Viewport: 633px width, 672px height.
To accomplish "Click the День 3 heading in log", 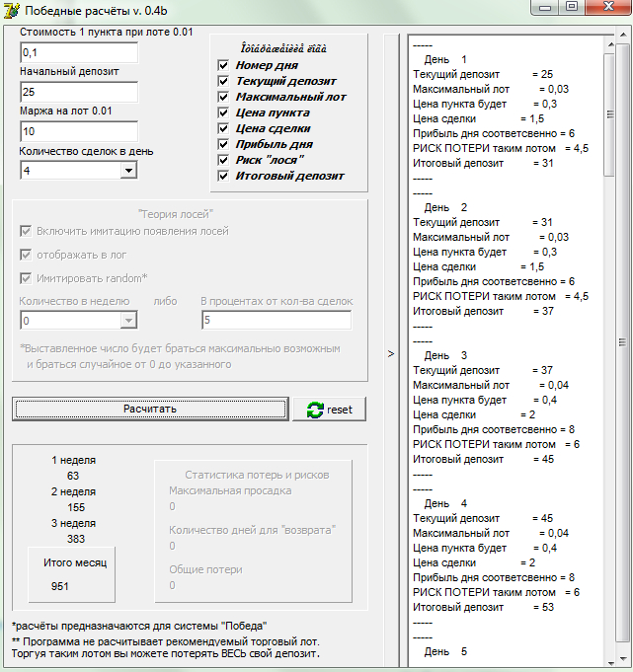I will pyautogui.click(x=445, y=355).
